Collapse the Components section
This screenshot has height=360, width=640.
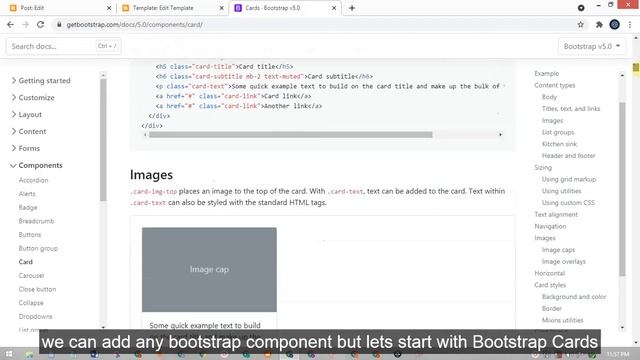(37, 165)
